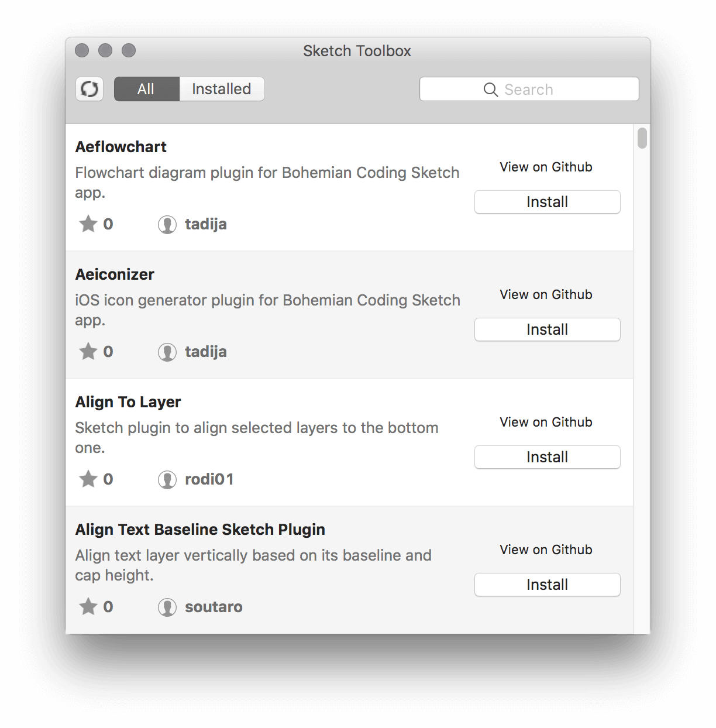Click tadija's avatar icon under Aeflowchart
Image resolution: width=716 pixels, height=728 pixels.
(167, 224)
